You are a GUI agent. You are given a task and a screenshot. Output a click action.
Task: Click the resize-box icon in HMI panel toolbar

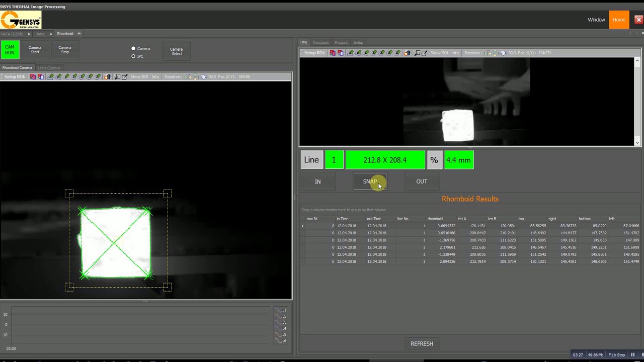417,53
